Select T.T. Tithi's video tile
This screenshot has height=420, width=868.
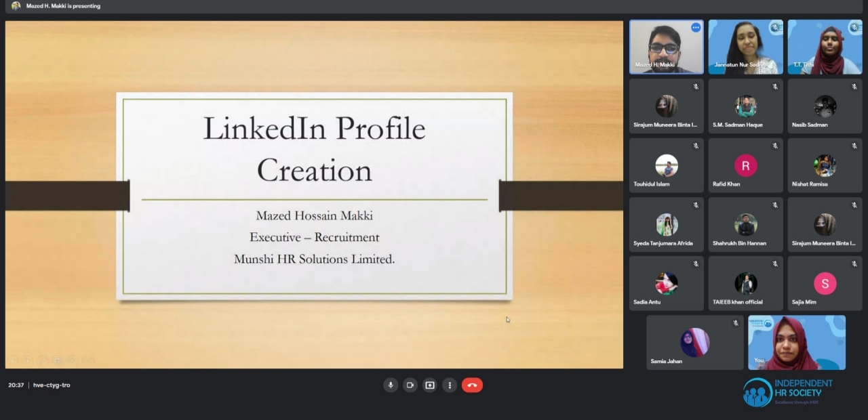pos(825,47)
